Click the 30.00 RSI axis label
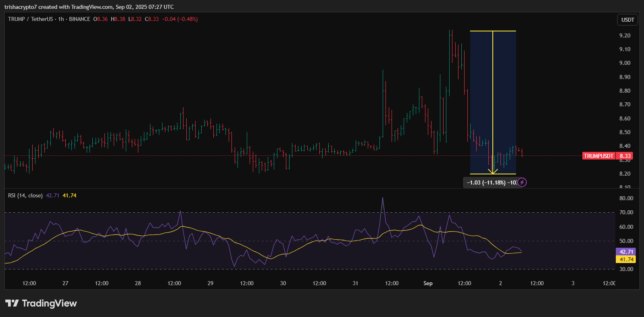Screen dimensions: 644x317 (x=626, y=269)
